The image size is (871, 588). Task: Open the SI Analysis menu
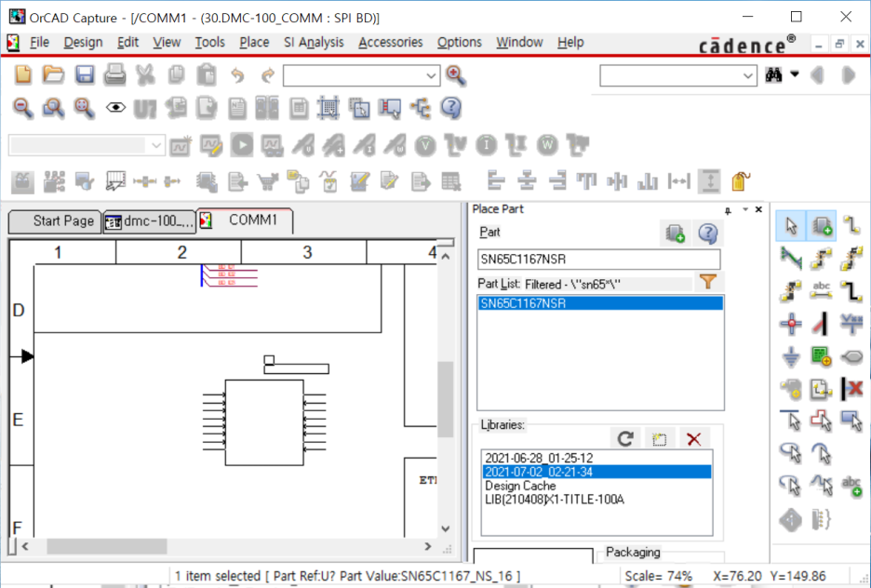[314, 42]
